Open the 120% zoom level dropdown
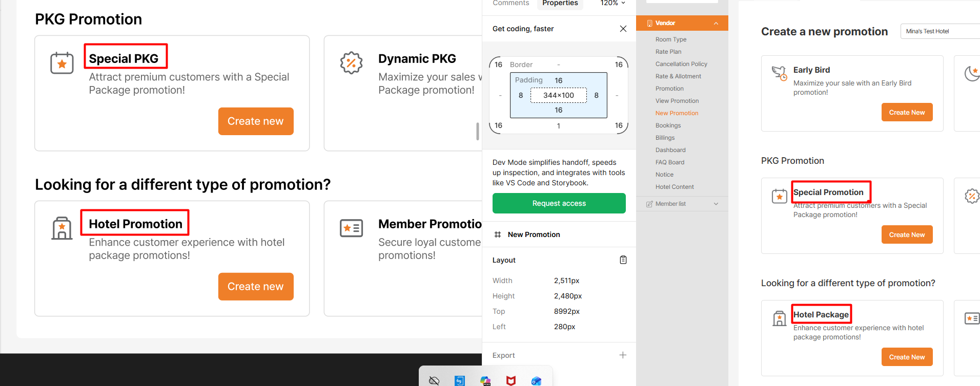This screenshot has width=980, height=386. pyautogui.click(x=613, y=3)
